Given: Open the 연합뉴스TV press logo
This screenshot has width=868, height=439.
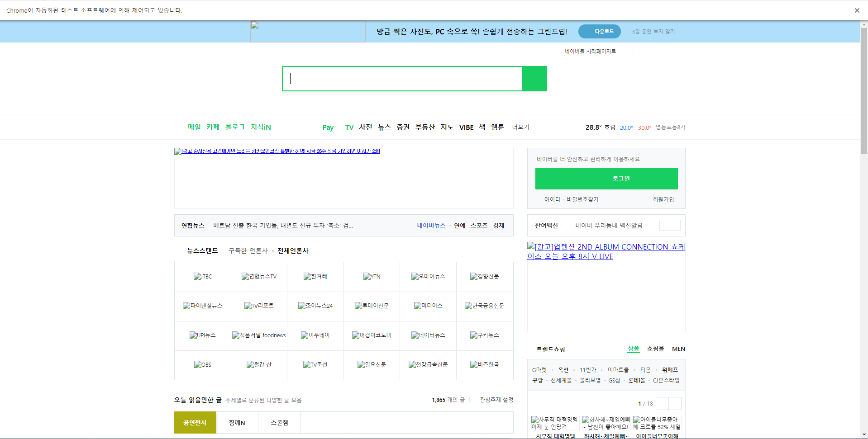Looking at the screenshot, I should (259, 277).
